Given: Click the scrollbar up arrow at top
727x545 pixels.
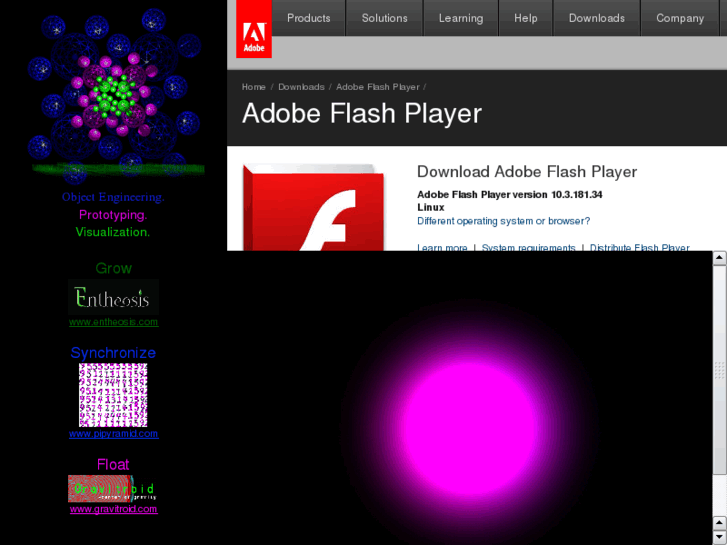Looking at the screenshot, I should [x=720, y=258].
